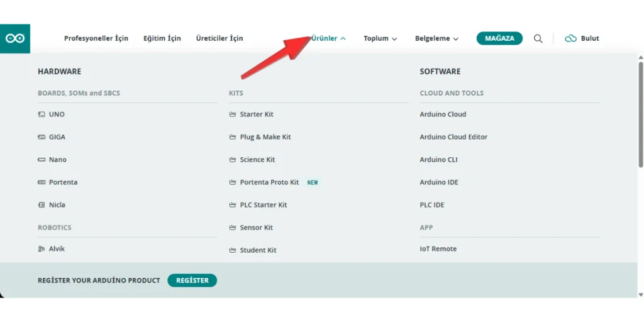Viewport: 644px width, 322px height.
Task: Open Profesyoneller İçin nav item
Action: pos(96,38)
